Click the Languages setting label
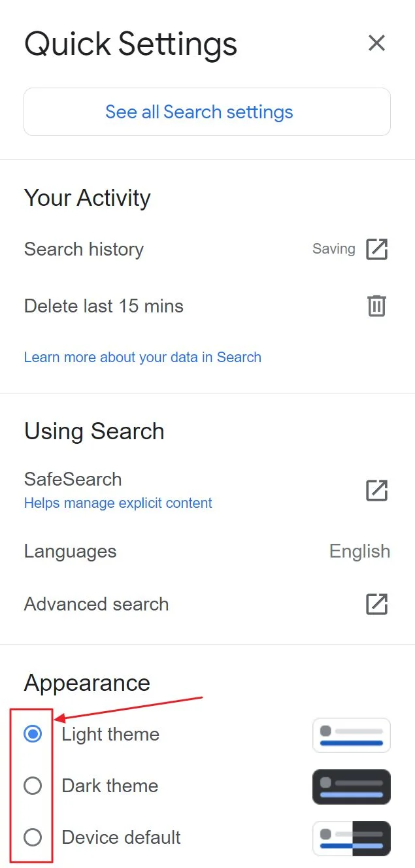The width and height of the screenshot is (415, 868). [70, 551]
